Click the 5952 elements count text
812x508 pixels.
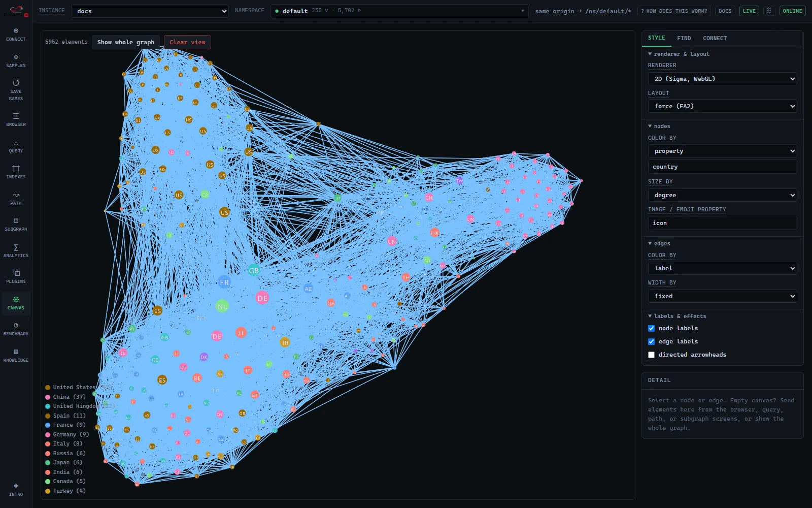(x=66, y=42)
